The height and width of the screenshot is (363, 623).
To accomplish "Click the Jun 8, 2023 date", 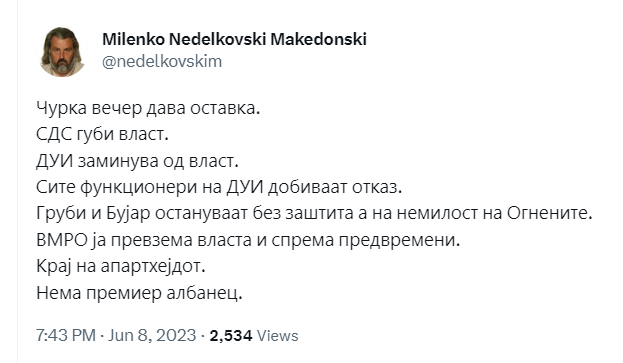I will coord(152,336).
